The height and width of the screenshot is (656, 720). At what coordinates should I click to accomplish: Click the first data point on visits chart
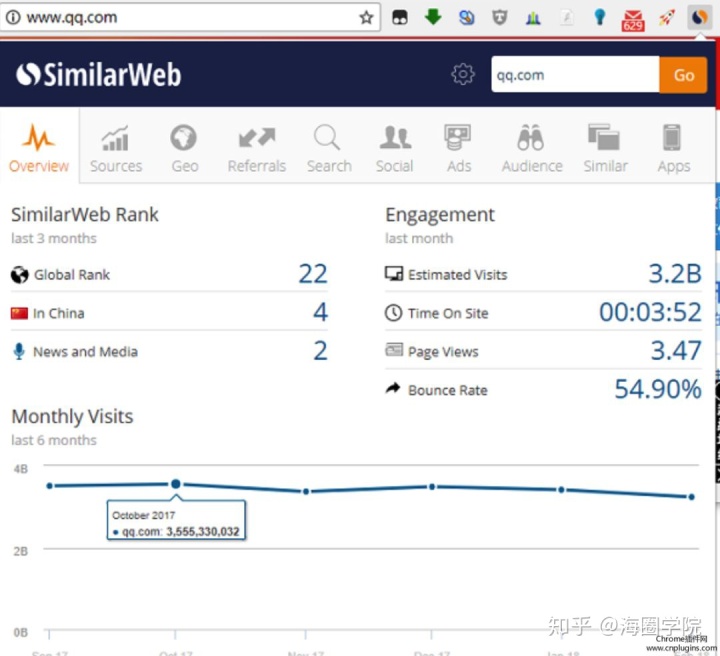pyautogui.click(x=50, y=486)
